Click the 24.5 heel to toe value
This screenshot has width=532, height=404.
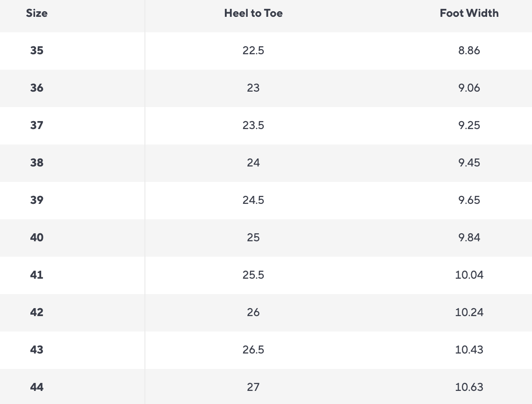[253, 200]
